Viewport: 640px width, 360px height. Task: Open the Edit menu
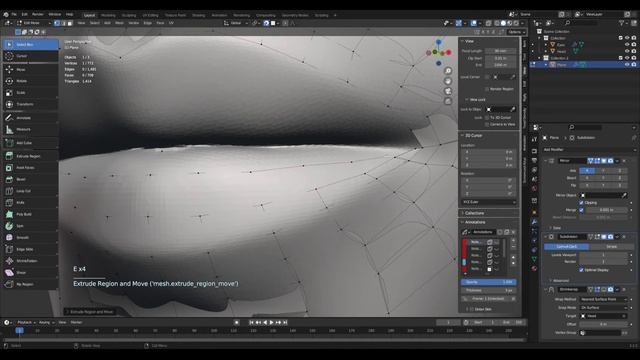24,14
